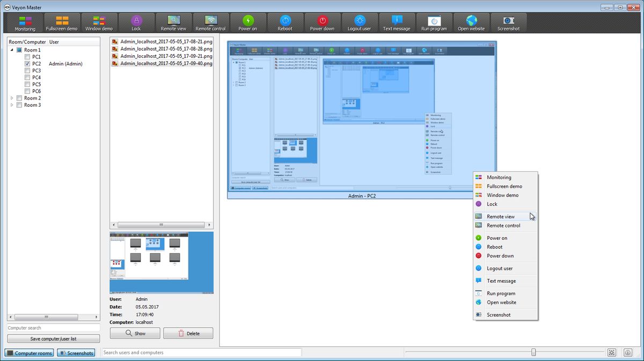The image size is (644, 361).
Task: Adjust the zoom slider at bottom right
Action: [532, 352]
